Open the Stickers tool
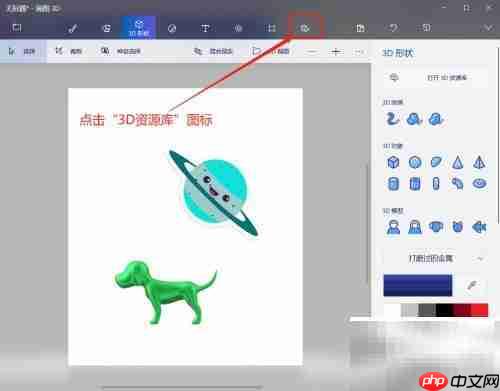 (x=172, y=28)
